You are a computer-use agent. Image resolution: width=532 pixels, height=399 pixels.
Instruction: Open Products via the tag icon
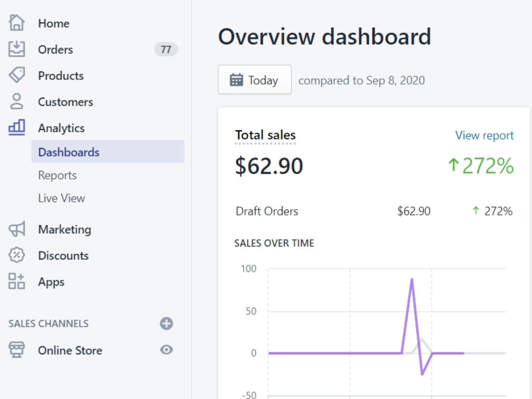pos(16,75)
